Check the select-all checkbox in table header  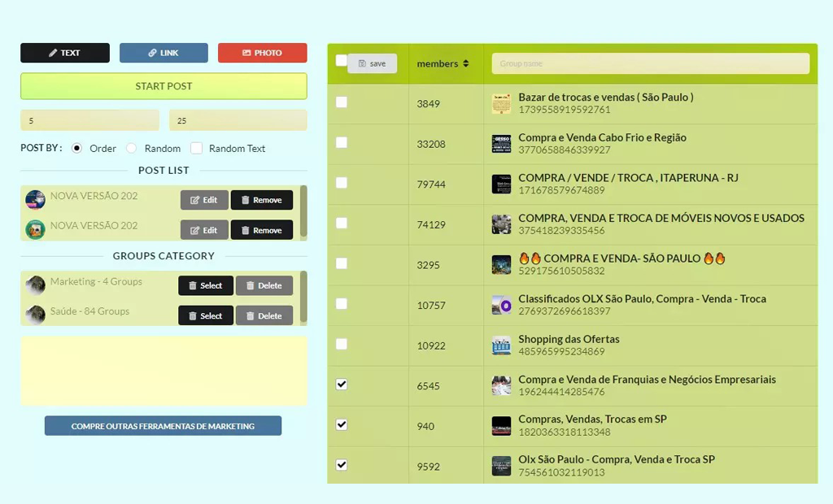(x=341, y=60)
